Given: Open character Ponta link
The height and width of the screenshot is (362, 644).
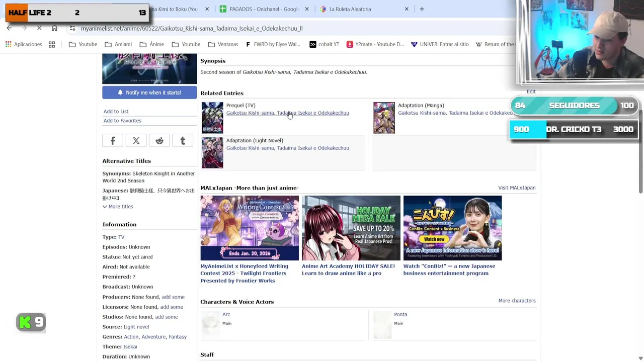Looking at the screenshot, I should point(400,314).
